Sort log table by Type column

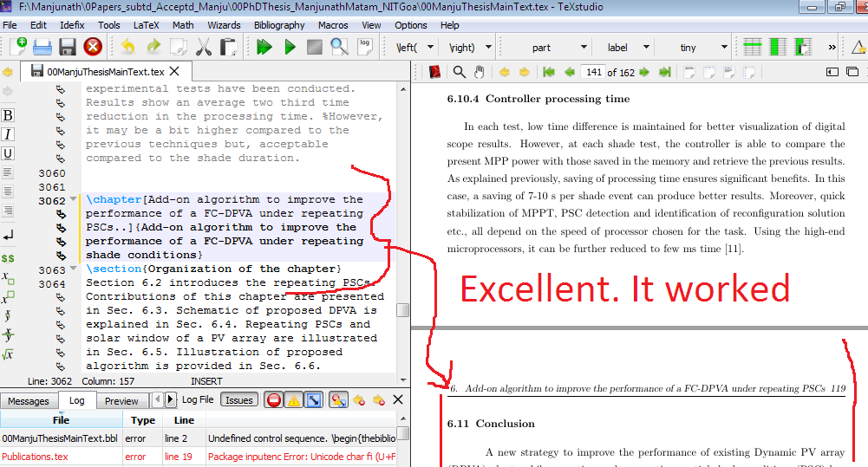pyautogui.click(x=143, y=420)
